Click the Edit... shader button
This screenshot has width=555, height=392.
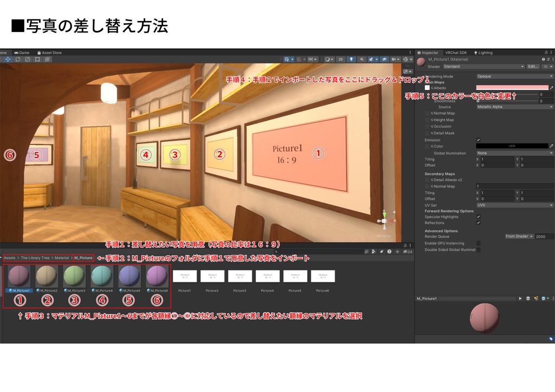click(533, 67)
